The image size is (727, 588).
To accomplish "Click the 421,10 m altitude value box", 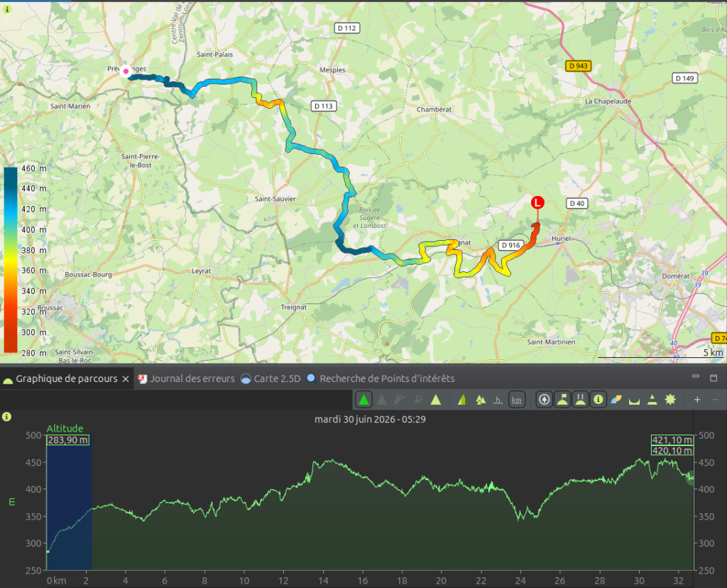I will point(672,440).
